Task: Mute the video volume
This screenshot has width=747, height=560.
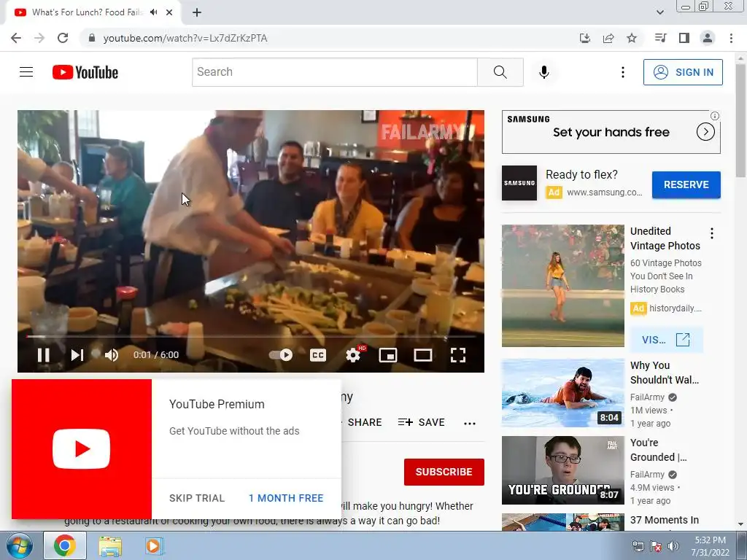Action: (x=112, y=355)
